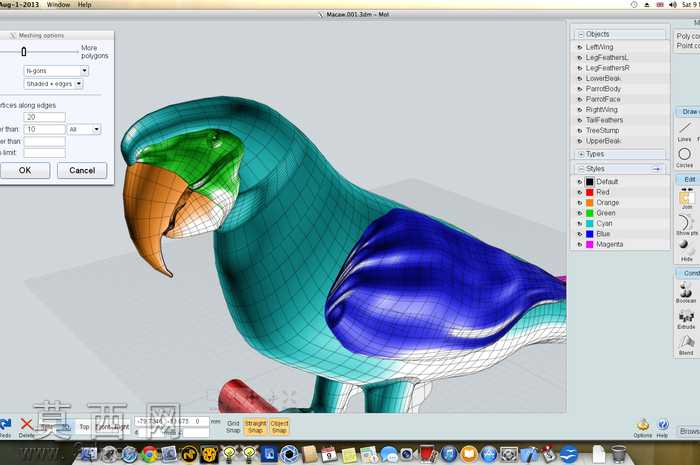Hide the LowerBeak object via eye icon

[579, 79]
